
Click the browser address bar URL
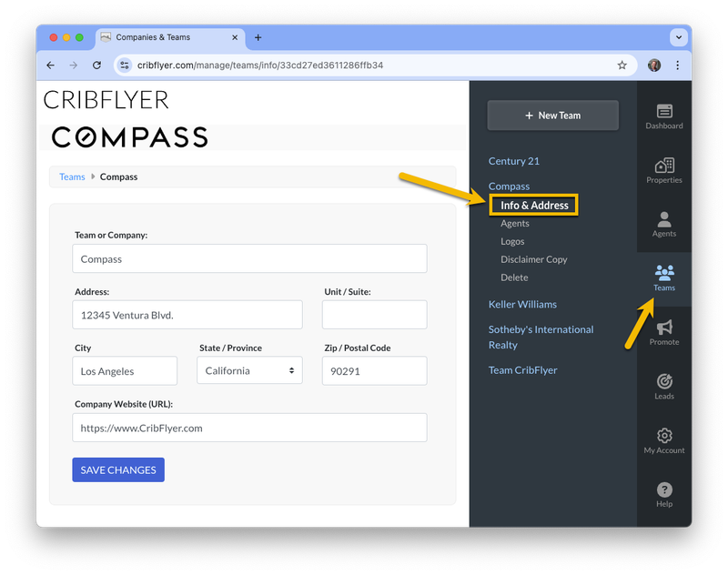[260, 66]
